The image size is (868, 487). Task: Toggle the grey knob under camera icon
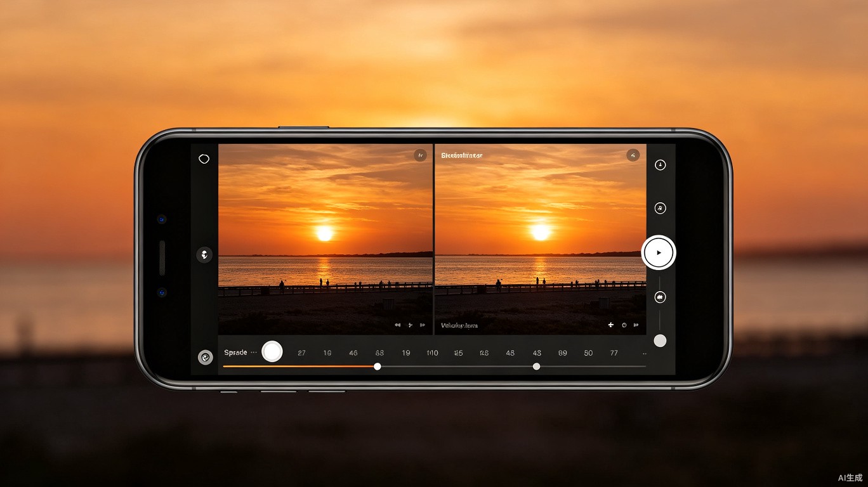pos(660,341)
